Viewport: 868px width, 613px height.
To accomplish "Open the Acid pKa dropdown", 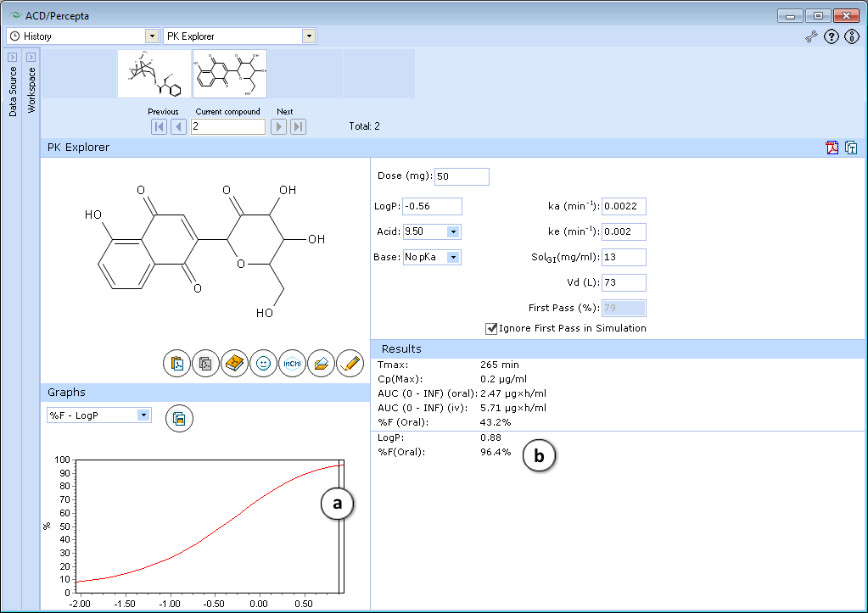I will tap(453, 231).
